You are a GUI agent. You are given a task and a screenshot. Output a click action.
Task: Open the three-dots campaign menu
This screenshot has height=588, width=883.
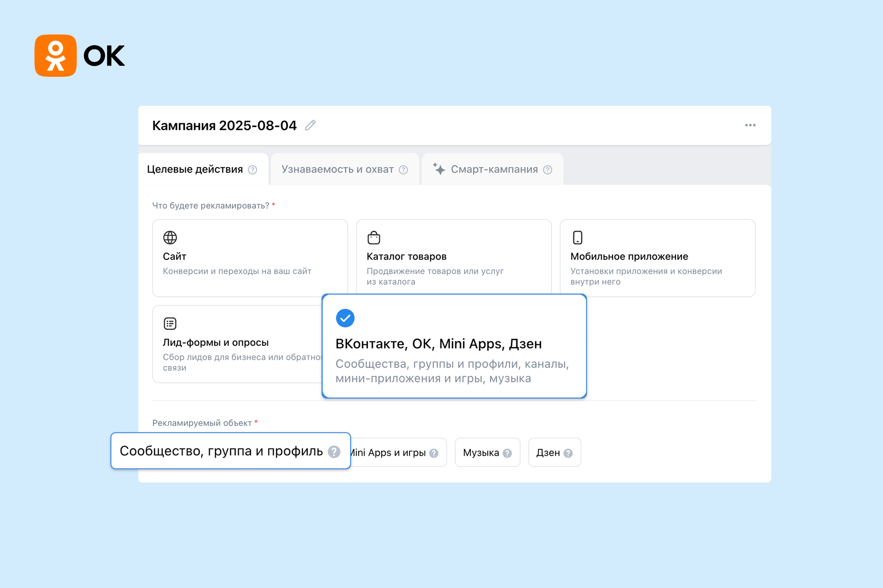(750, 125)
